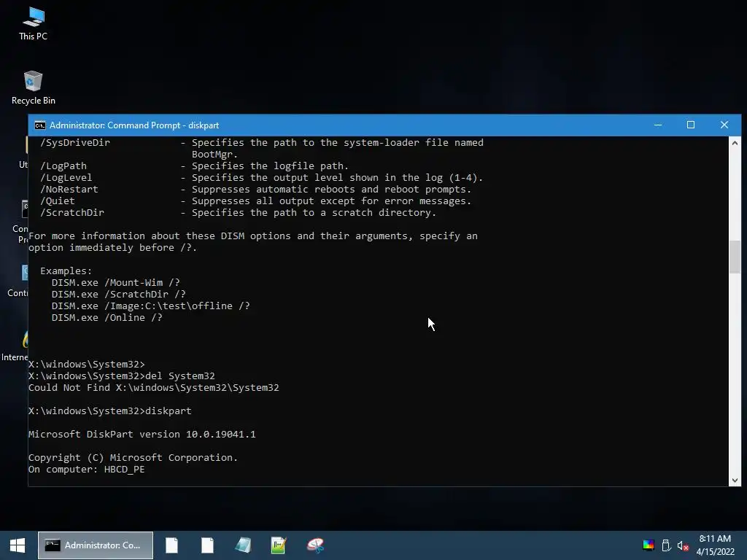This screenshot has height=560, width=747.
Task: Click the 'Examples:' heading text
Action: point(66,271)
